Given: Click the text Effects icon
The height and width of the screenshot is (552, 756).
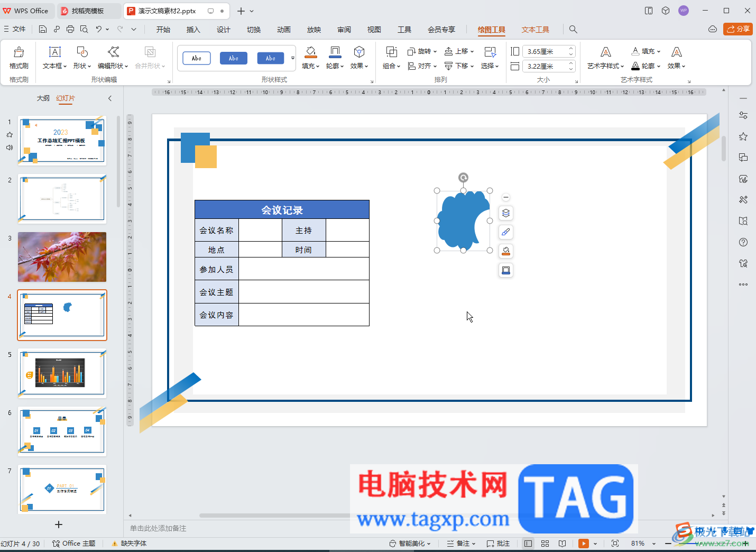Looking at the screenshot, I should [677, 52].
